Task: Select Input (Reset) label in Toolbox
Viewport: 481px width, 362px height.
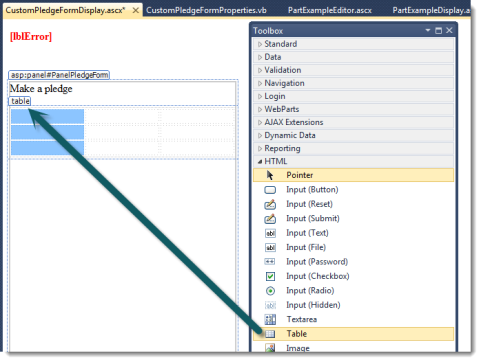Action: (x=309, y=204)
